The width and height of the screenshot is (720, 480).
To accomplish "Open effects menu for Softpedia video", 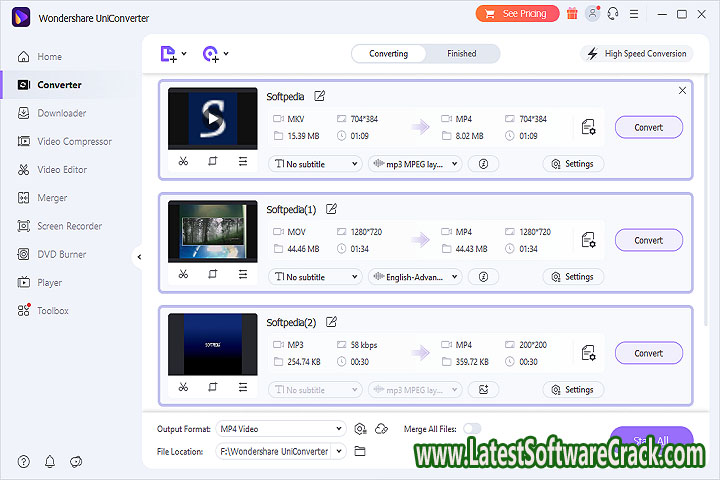I will point(243,161).
